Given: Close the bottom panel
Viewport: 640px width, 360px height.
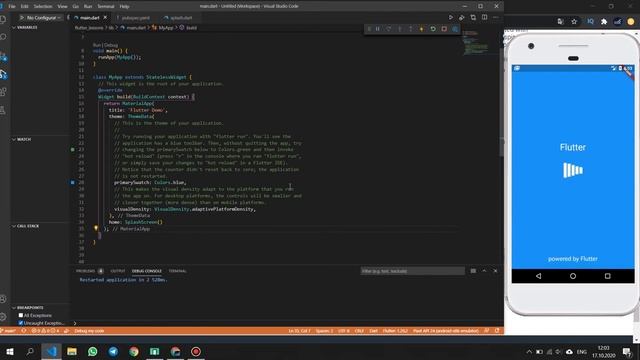Looking at the screenshot, I should tap(495, 271).
